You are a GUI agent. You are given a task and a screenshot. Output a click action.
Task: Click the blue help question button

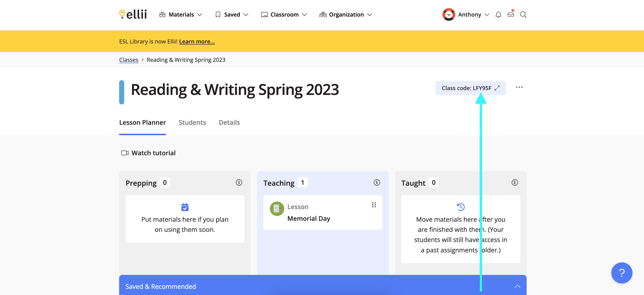[621, 273]
